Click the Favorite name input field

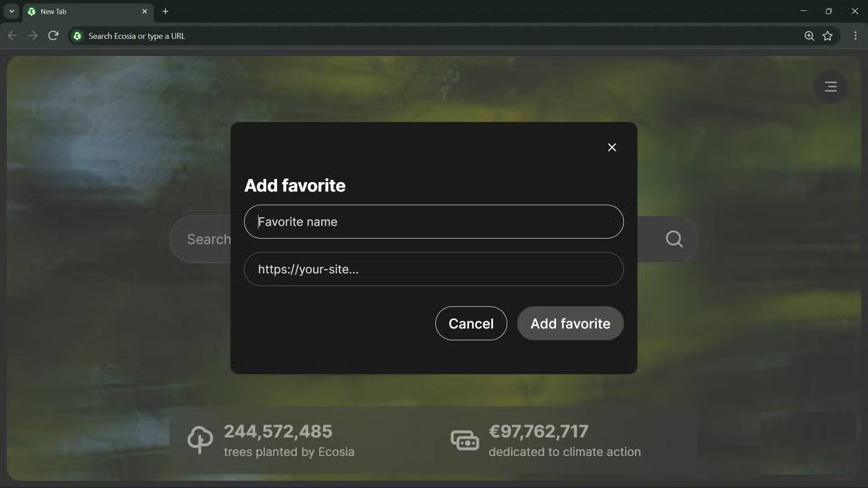click(x=433, y=222)
